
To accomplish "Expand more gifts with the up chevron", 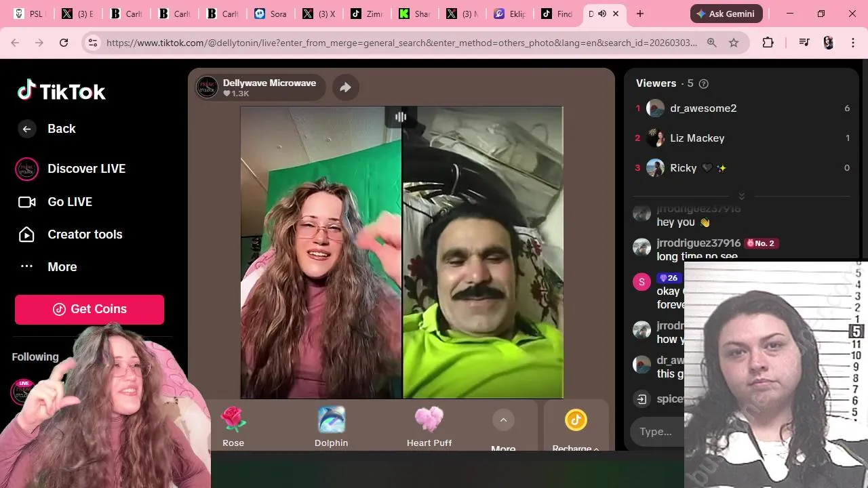I will [x=503, y=420].
